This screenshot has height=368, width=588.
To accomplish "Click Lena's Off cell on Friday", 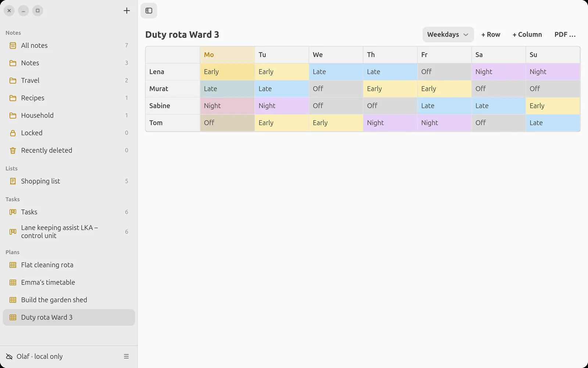I will pos(444,72).
